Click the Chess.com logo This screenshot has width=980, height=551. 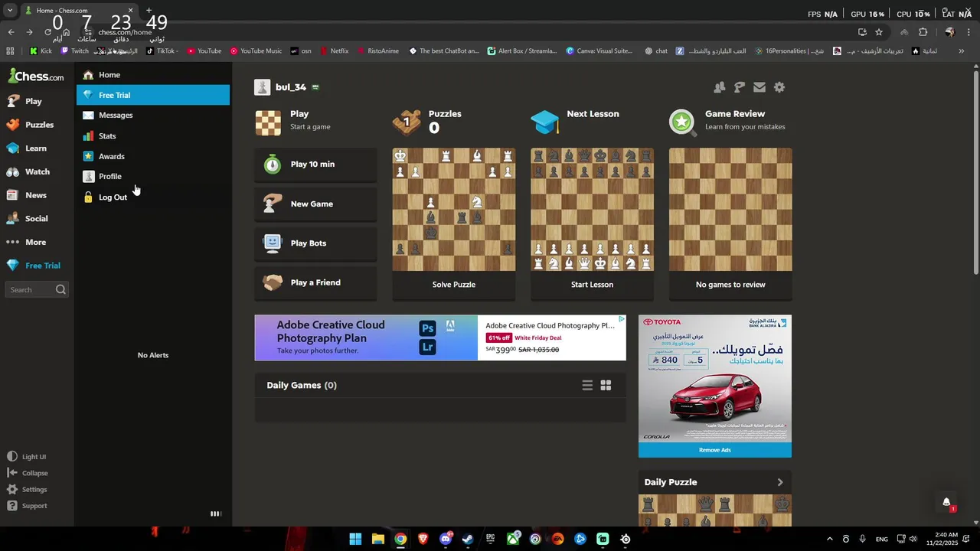[36, 76]
